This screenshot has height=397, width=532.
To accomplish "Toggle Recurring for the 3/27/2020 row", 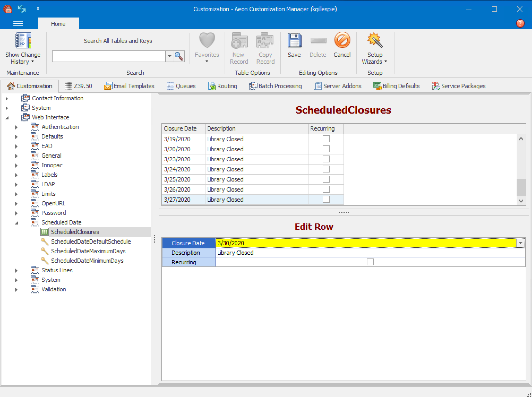I will (326, 199).
